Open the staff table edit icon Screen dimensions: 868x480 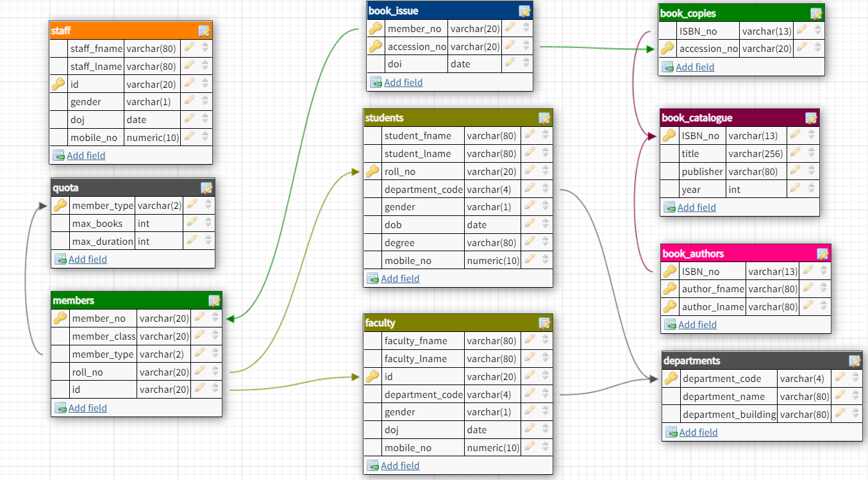(x=204, y=31)
